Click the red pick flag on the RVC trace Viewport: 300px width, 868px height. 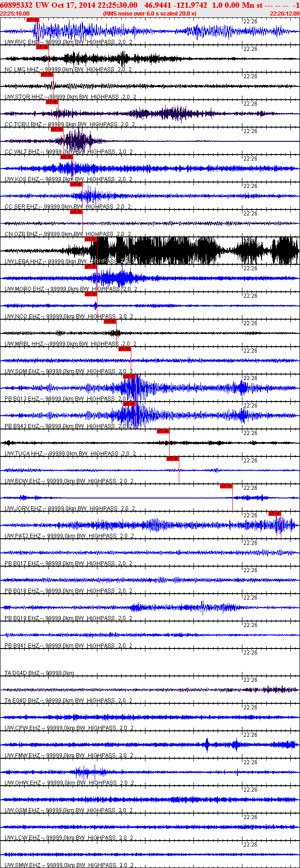click(x=33, y=20)
